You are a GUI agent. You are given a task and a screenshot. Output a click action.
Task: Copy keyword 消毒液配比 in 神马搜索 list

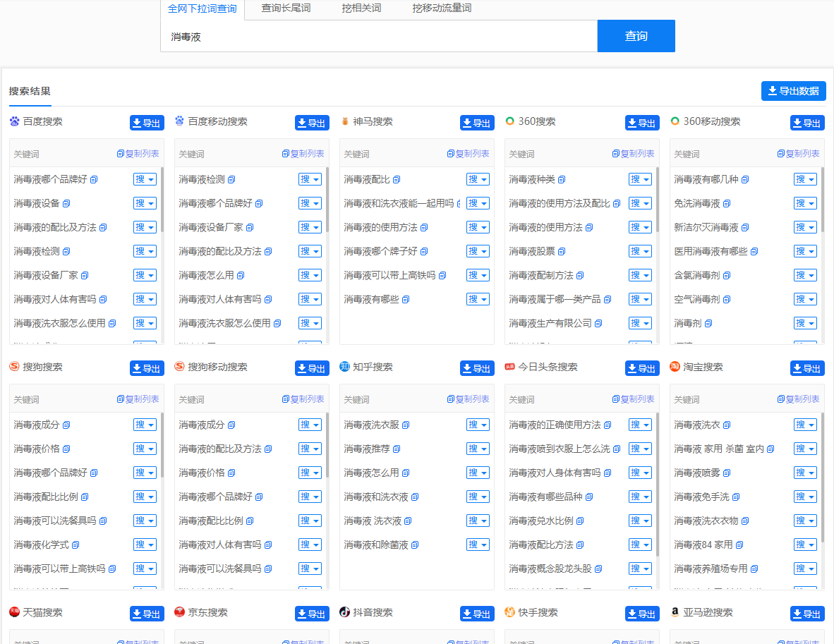[397, 180]
